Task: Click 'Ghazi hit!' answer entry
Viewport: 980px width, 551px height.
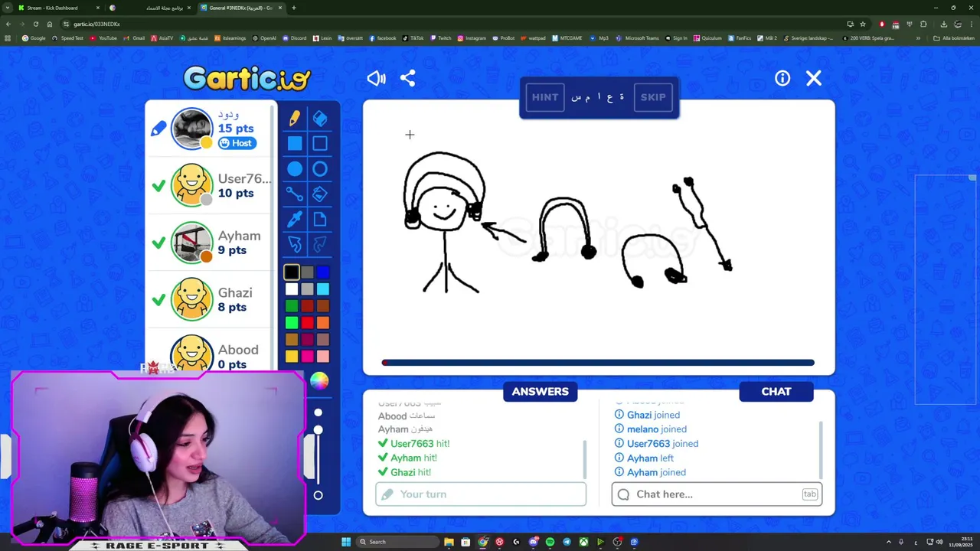Action: pyautogui.click(x=404, y=473)
